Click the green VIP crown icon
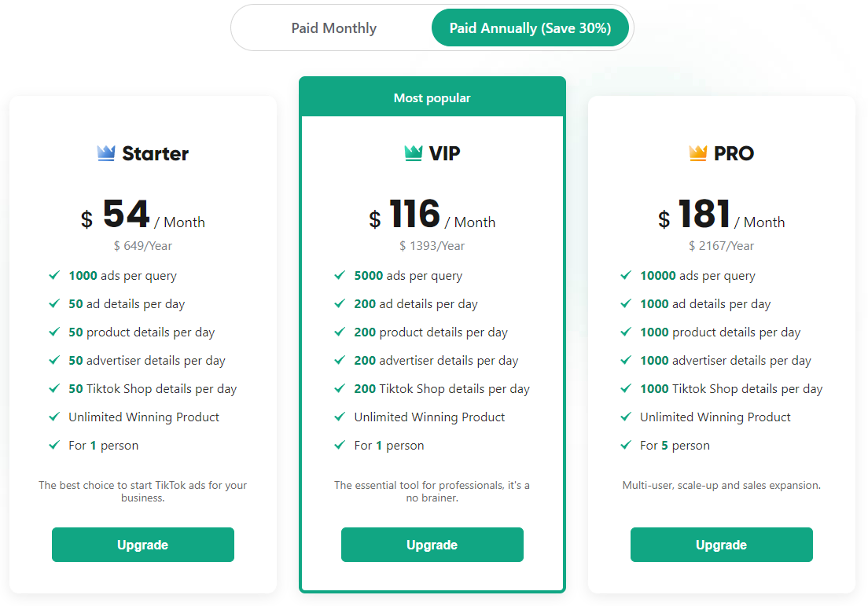Image resolution: width=868 pixels, height=606 pixels. click(x=414, y=153)
